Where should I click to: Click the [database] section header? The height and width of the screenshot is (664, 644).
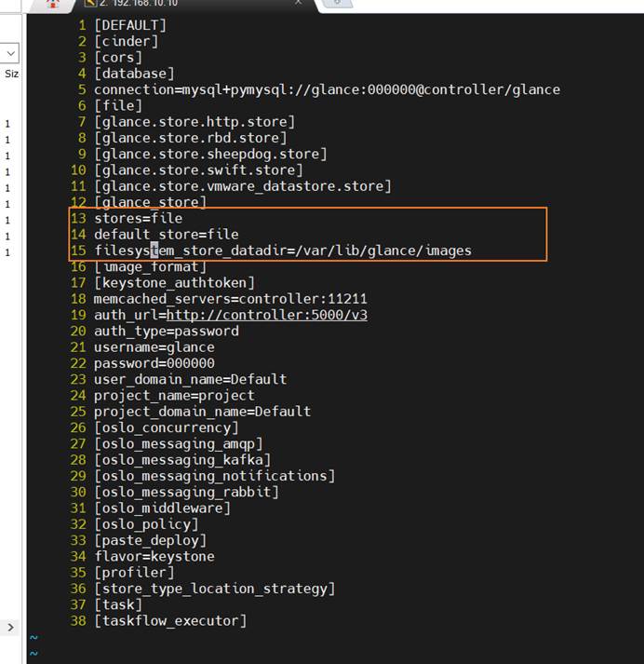click(x=134, y=74)
